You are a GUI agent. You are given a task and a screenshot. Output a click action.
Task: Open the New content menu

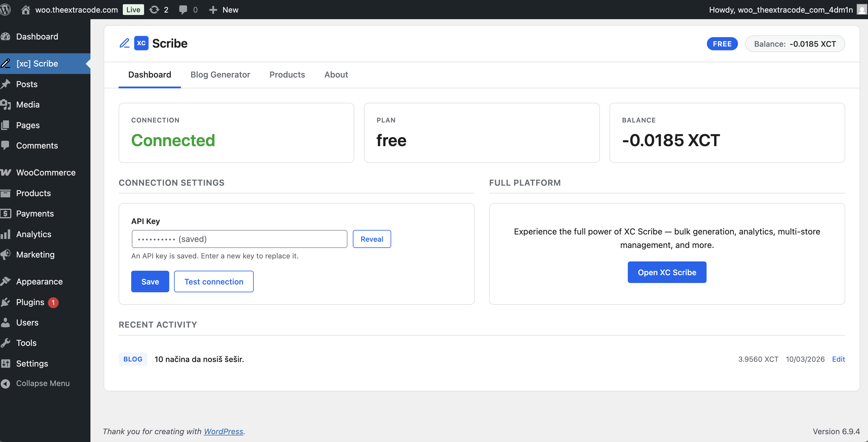pos(224,10)
